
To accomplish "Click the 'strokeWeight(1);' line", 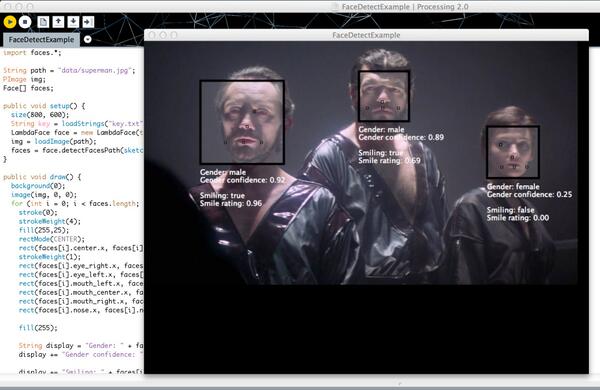I will 50,257.
